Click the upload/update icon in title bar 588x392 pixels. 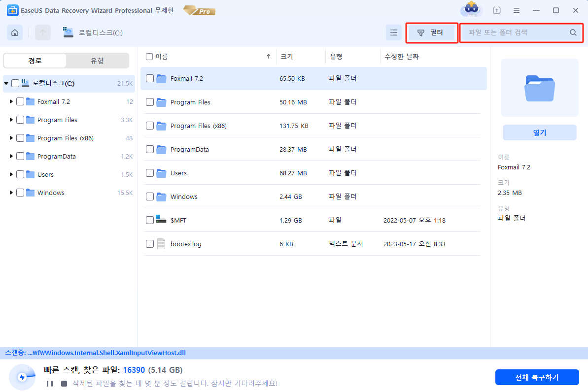pos(496,10)
